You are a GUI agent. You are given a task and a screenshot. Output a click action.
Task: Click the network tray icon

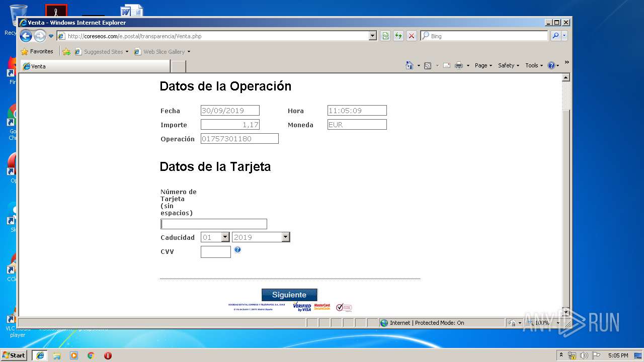[572, 355]
